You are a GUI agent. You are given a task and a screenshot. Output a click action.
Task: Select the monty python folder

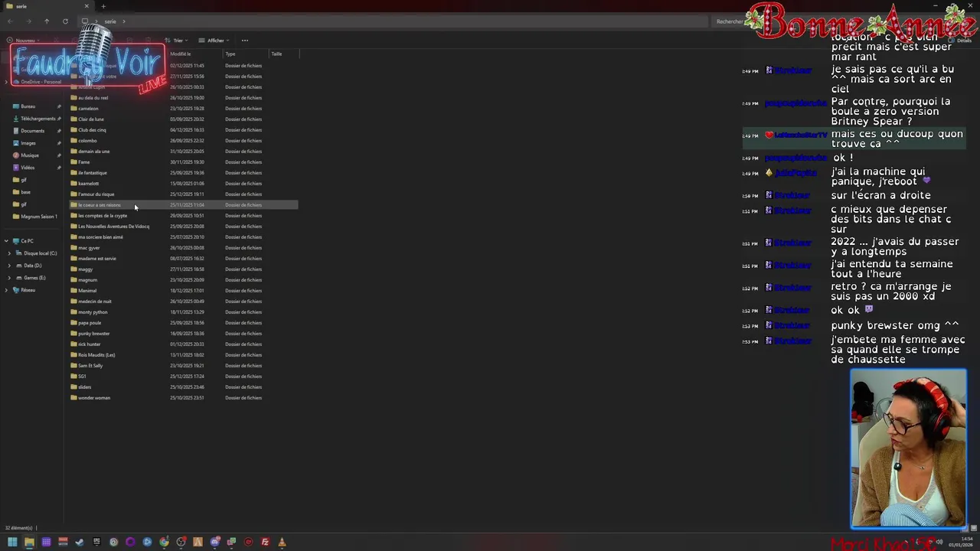tap(93, 312)
